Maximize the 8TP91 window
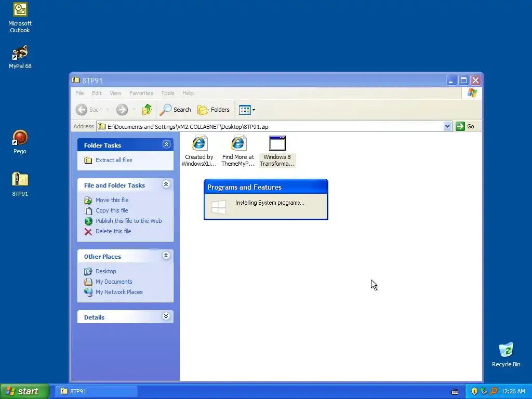 (x=463, y=81)
